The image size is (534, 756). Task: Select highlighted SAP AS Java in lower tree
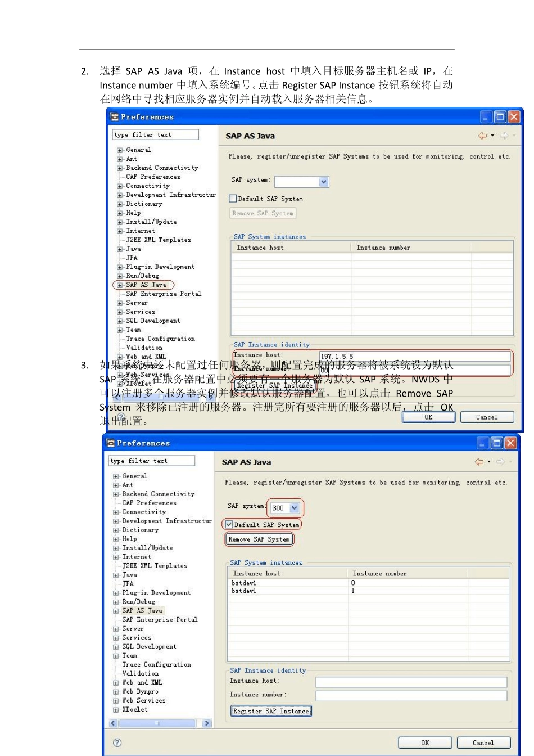pyautogui.click(x=142, y=610)
